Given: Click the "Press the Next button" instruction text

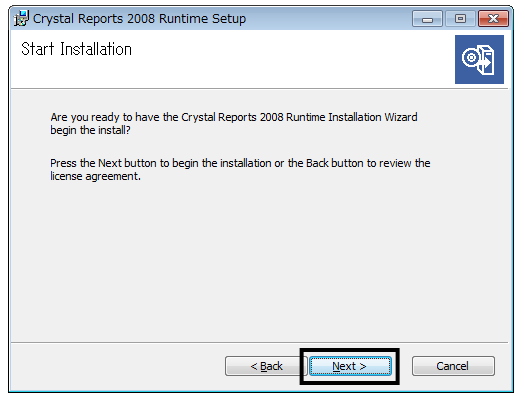Looking at the screenshot, I should [240, 169].
